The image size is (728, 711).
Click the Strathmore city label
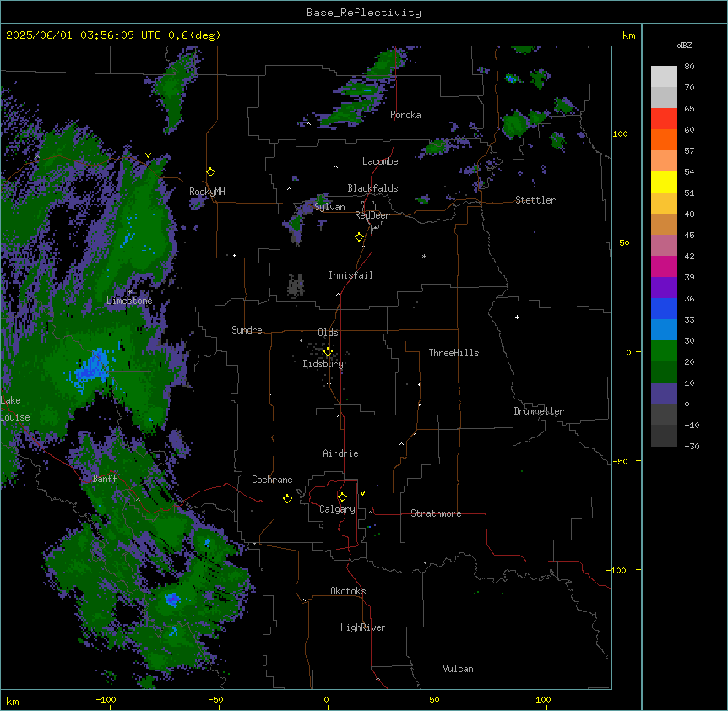click(436, 513)
